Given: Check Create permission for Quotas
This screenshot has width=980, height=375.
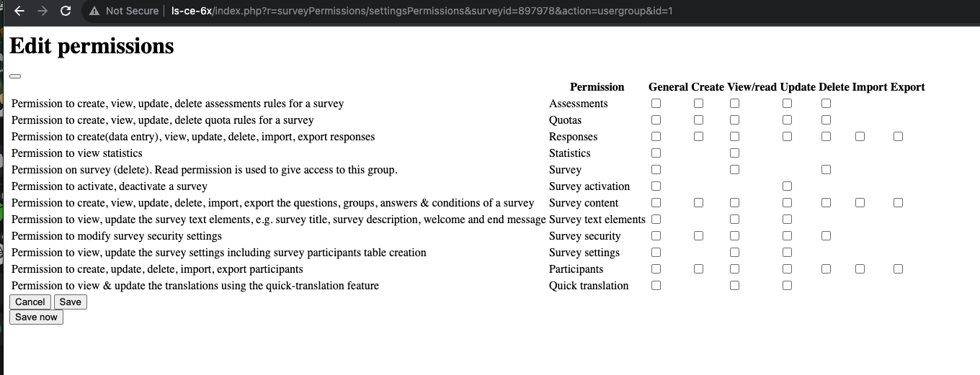Looking at the screenshot, I should pyautogui.click(x=698, y=120).
